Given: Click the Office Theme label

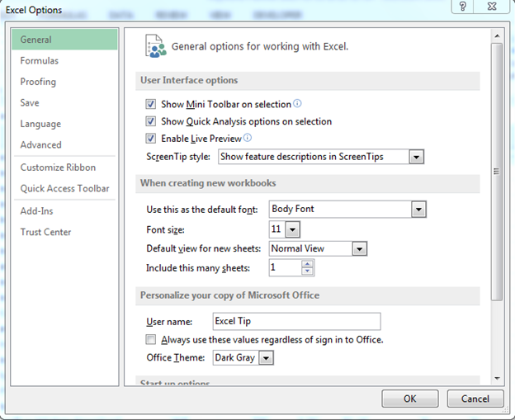Looking at the screenshot, I should click(176, 357).
